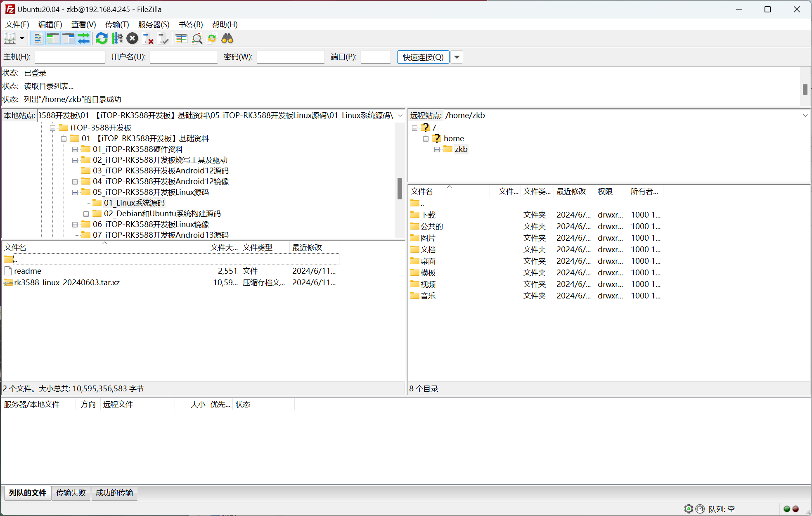Toggle directory comparison
This screenshot has height=516, width=812.
(x=197, y=39)
